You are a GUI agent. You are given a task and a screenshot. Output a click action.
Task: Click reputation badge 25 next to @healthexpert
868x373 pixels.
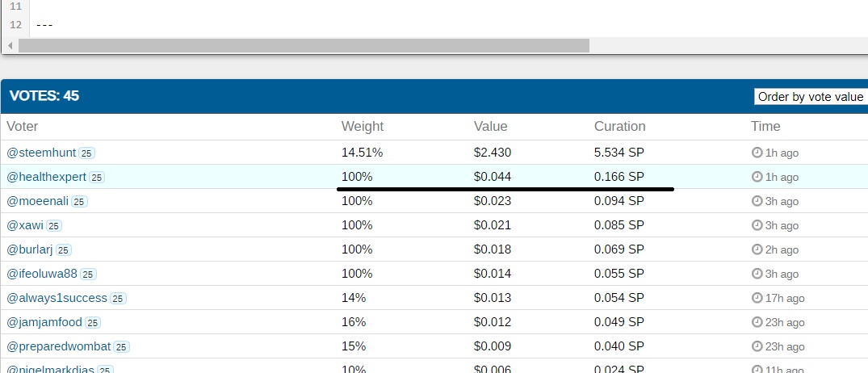tap(97, 178)
